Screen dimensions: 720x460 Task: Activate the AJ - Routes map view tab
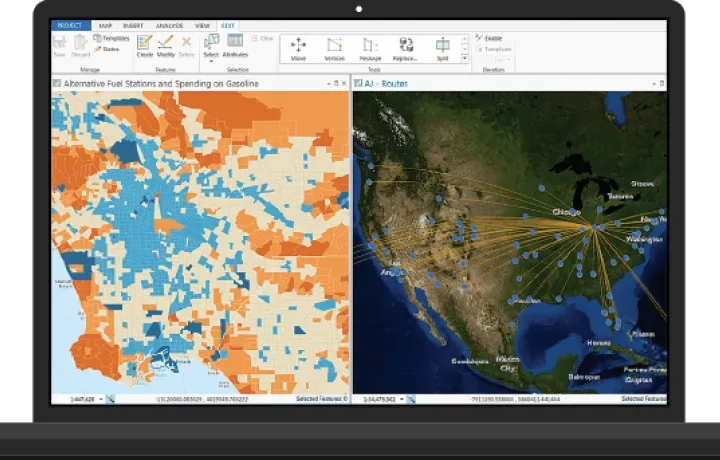tap(385, 84)
